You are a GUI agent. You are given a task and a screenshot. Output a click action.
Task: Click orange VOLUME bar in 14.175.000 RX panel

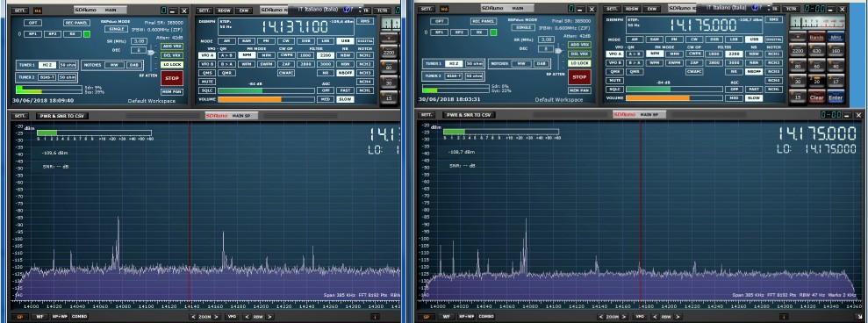(657, 98)
